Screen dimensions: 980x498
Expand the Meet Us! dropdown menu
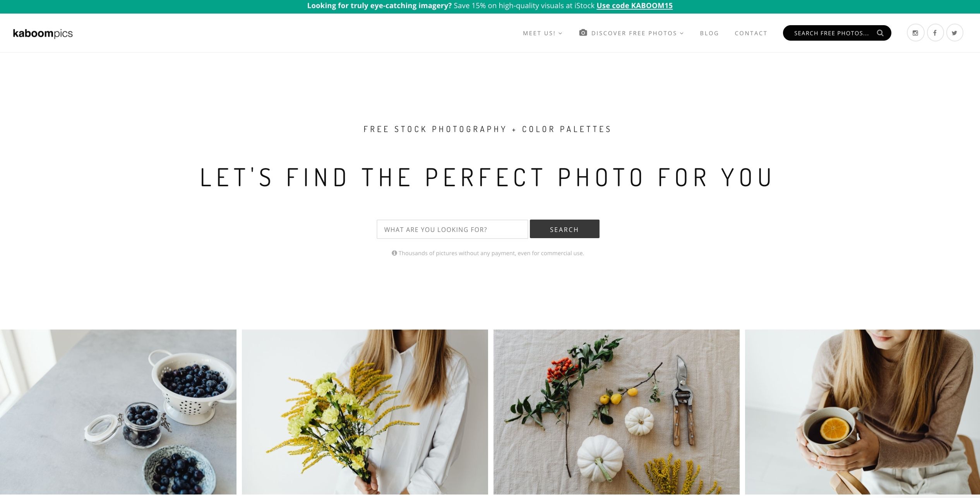click(x=543, y=33)
